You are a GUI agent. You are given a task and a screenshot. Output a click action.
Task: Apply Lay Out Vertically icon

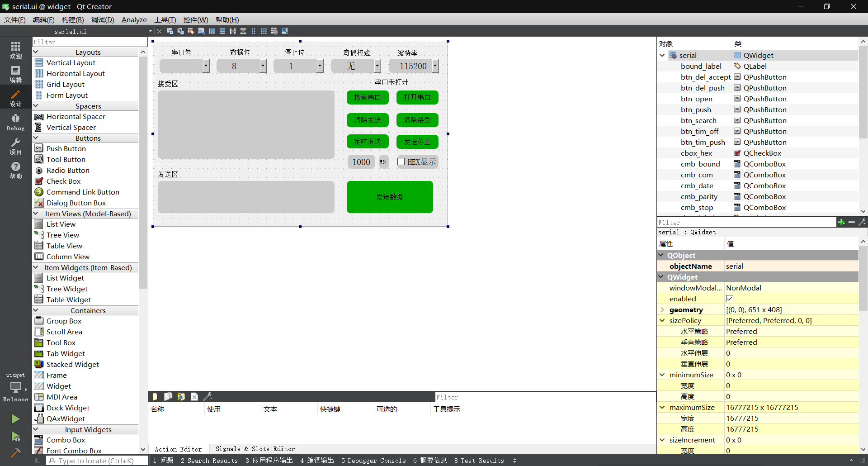(x=222, y=31)
